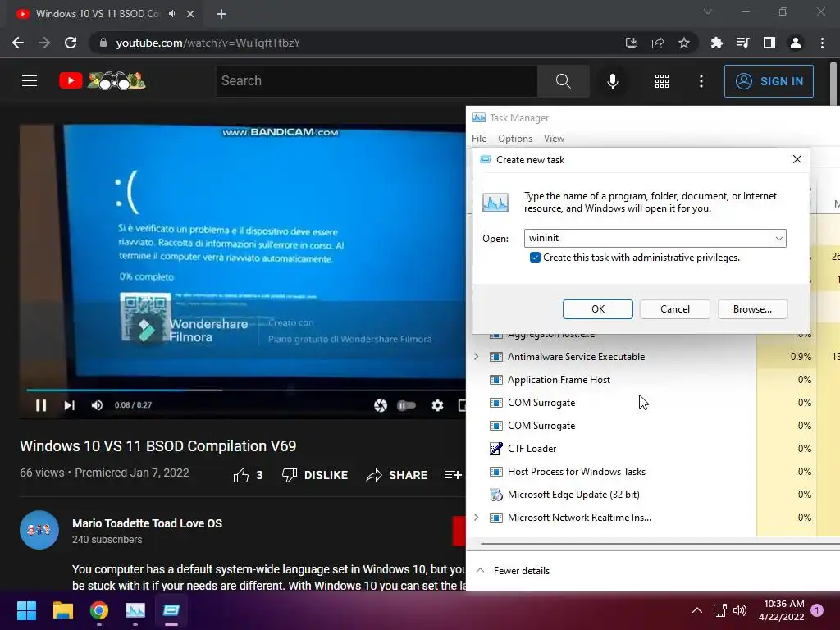Open the Chrome profile icon

click(x=796, y=43)
